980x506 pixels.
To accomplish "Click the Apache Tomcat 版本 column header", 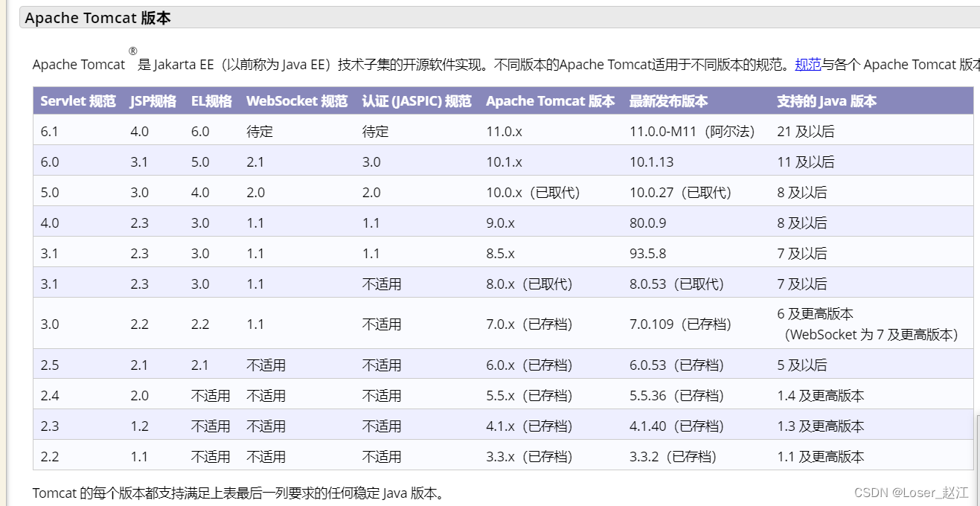I will [551, 101].
